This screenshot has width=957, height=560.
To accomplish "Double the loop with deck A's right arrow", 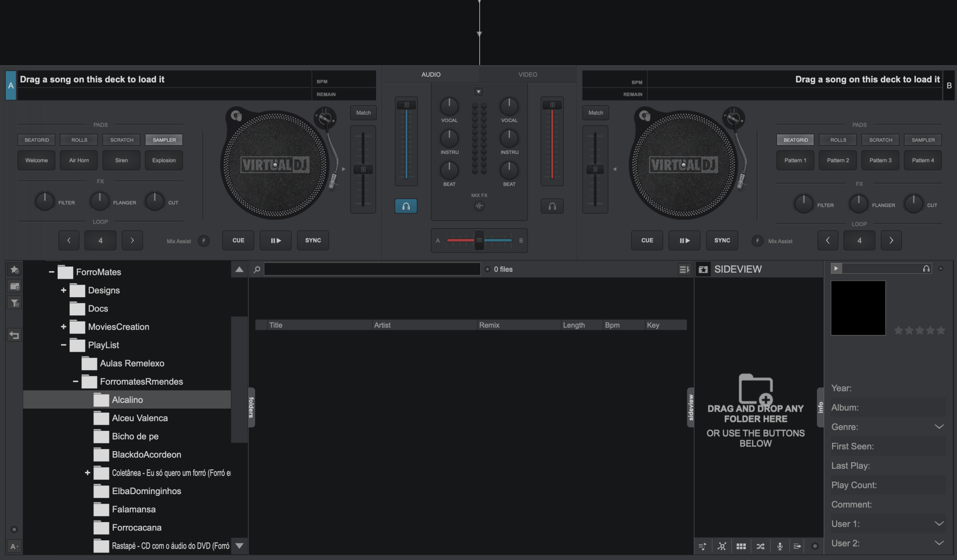I will [x=132, y=241].
